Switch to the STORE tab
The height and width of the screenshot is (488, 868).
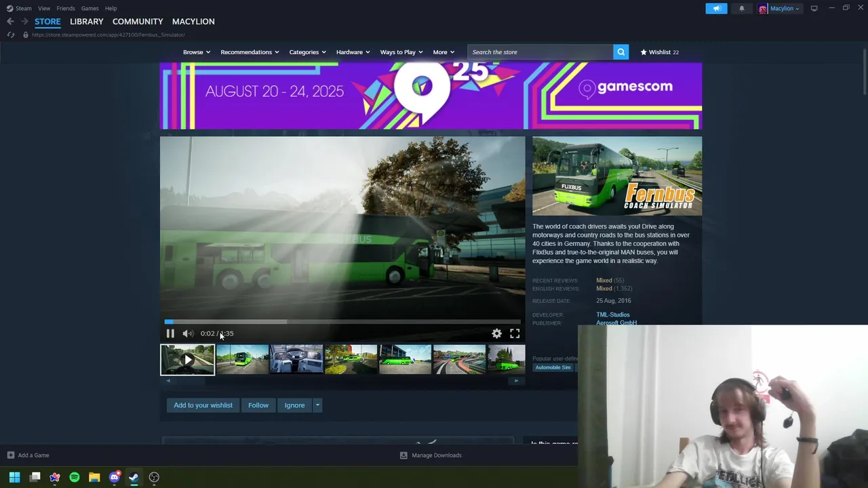click(x=47, y=22)
